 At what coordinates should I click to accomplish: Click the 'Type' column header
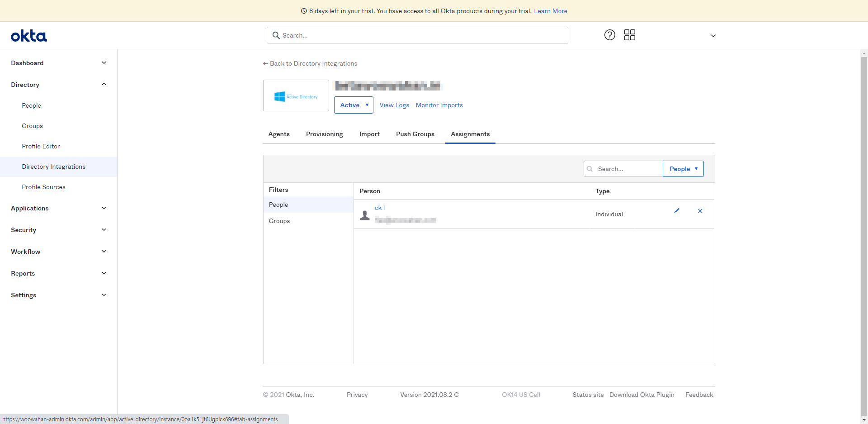coord(603,191)
